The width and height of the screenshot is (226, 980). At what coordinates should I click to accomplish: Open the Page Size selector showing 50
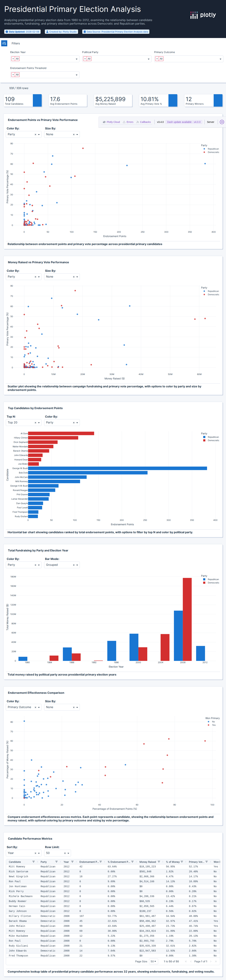coord(153,962)
